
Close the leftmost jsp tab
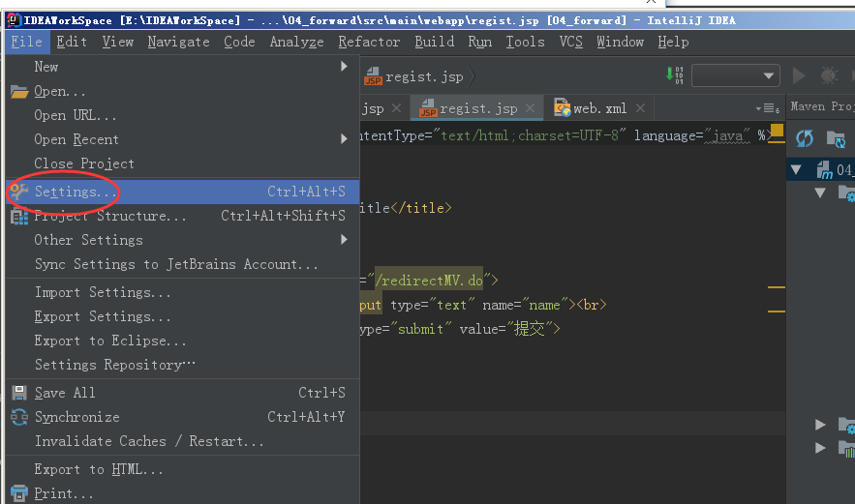[396, 108]
